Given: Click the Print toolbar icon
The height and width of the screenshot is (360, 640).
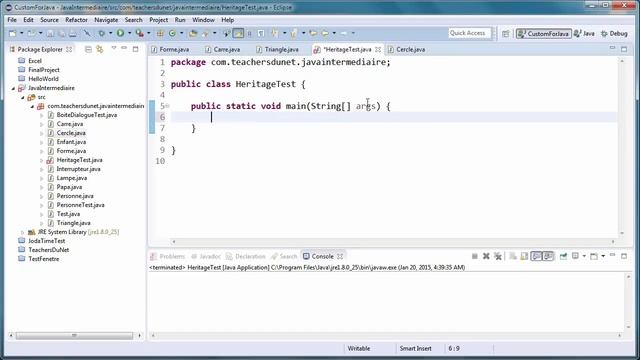Looking at the screenshot, I should 73,33.
